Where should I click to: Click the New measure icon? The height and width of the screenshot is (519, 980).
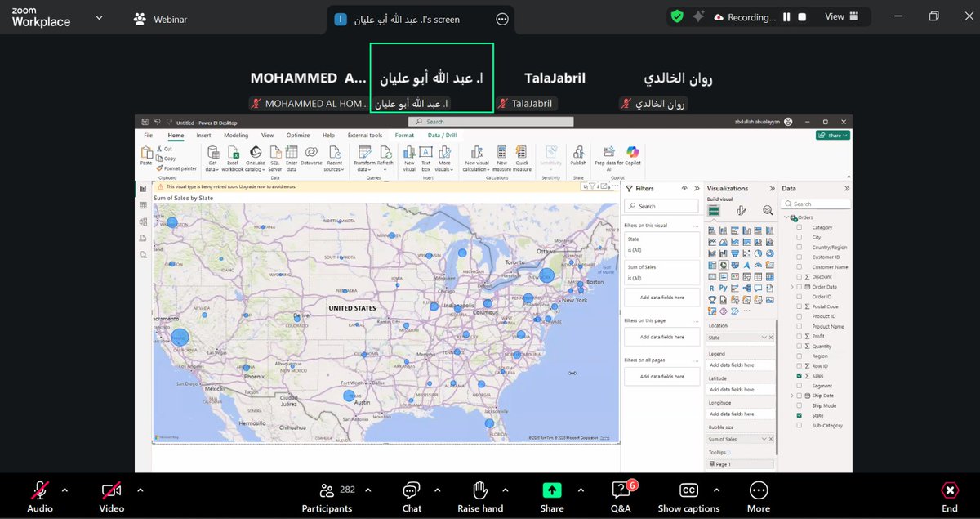(x=501, y=152)
